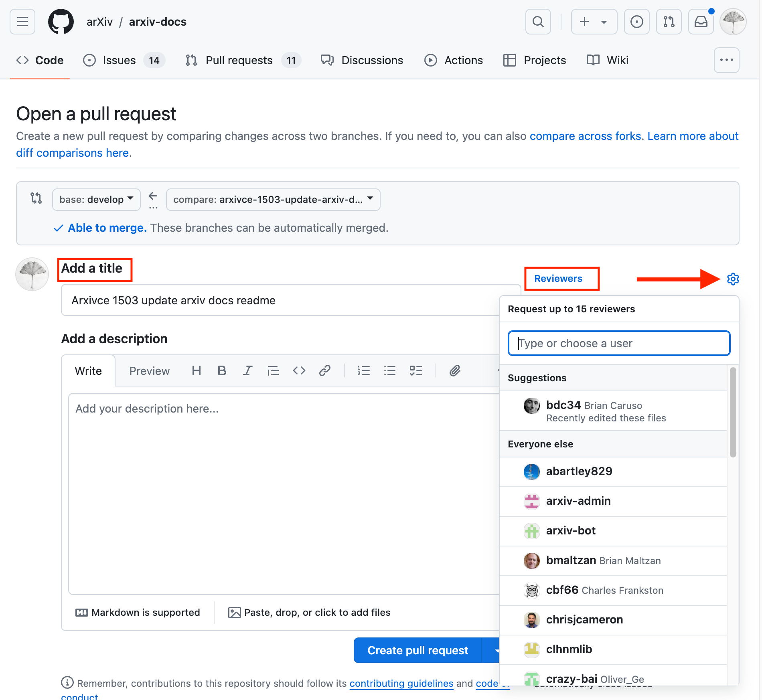The image size is (762, 700).
Task: Click the Create pull request button
Action: (x=417, y=650)
